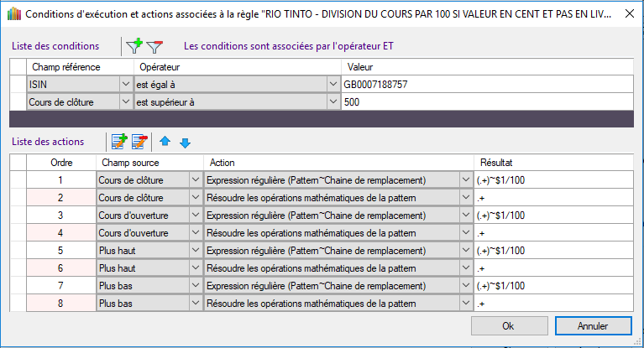Click the application icon in title bar
The image size is (644, 348).
point(13,14)
